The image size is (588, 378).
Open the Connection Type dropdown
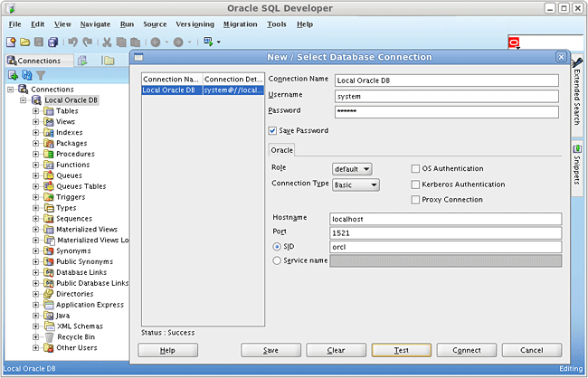356,184
